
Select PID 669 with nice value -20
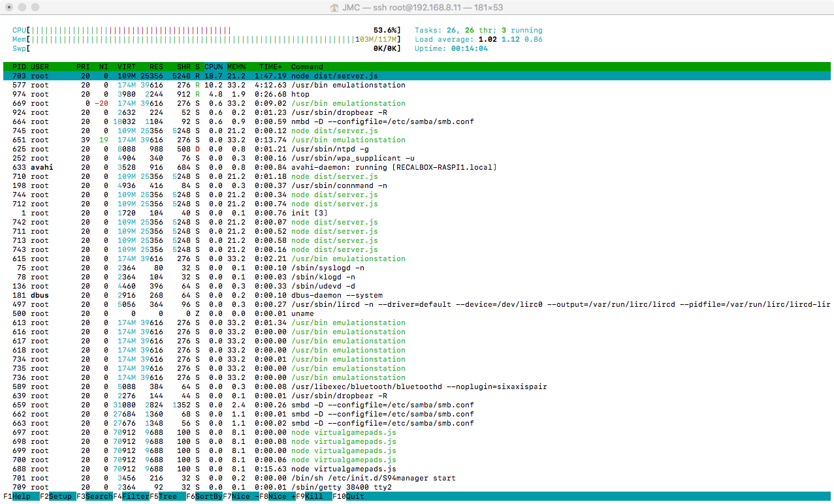tap(417, 103)
